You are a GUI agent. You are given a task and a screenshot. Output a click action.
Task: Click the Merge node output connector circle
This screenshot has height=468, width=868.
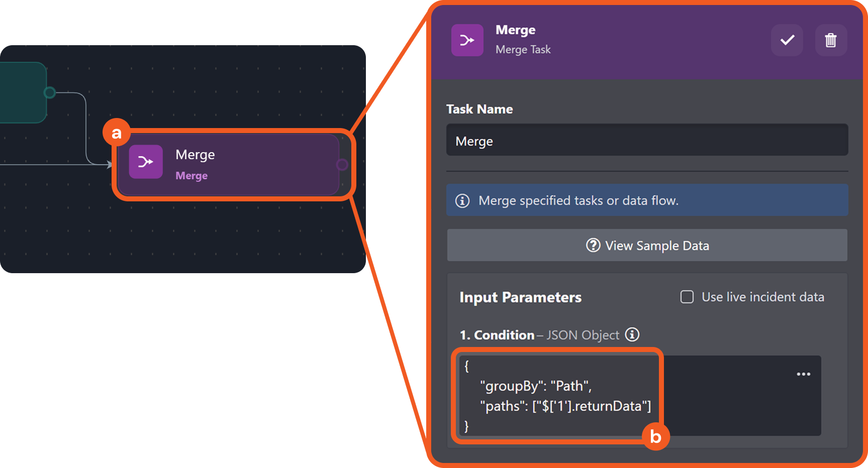(342, 165)
